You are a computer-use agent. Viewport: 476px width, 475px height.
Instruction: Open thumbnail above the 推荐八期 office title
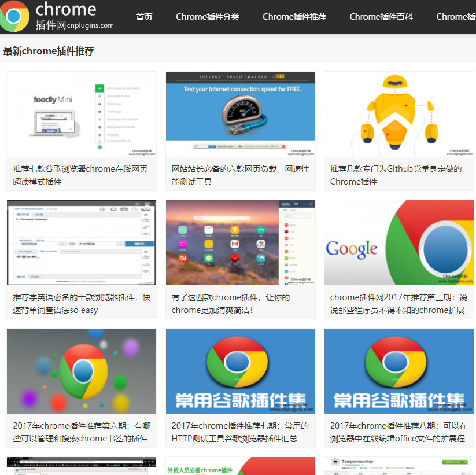pyautogui.click(x=399, y=371)
